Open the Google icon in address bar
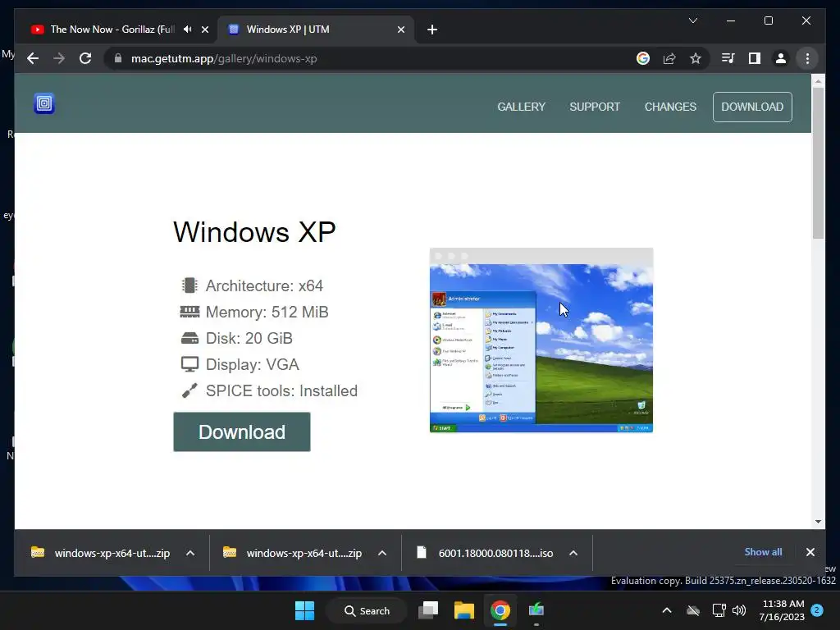The height and width of the screenshot is (630, 840). (x=643, y=58)
